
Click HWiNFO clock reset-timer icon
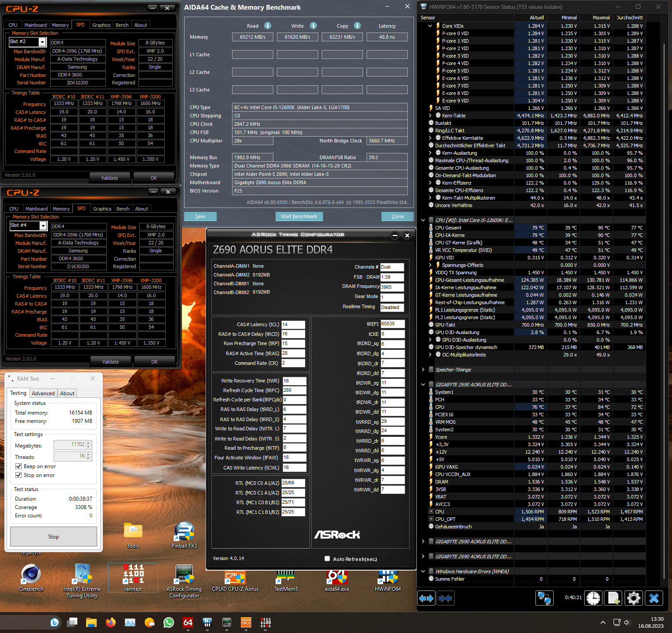pyautogui.click(x=593, y=598)
